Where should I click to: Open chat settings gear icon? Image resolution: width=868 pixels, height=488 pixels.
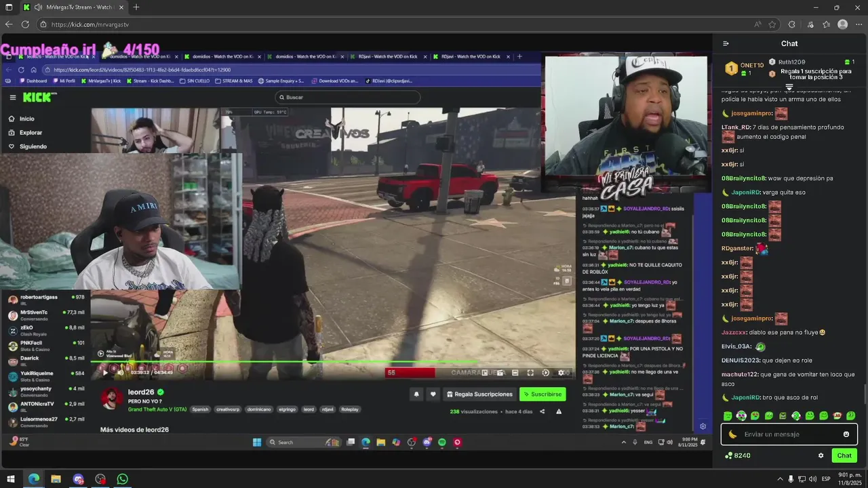click(821, 455)
